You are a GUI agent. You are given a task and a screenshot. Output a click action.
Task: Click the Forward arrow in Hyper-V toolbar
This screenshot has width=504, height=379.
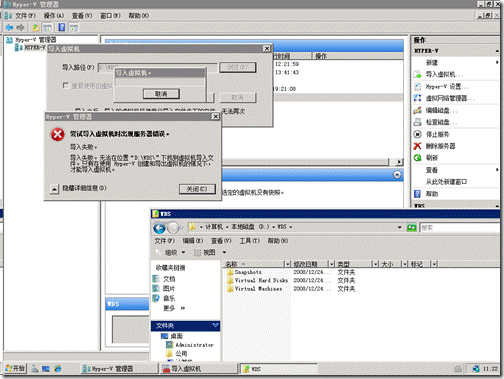[x=21, y=27]
